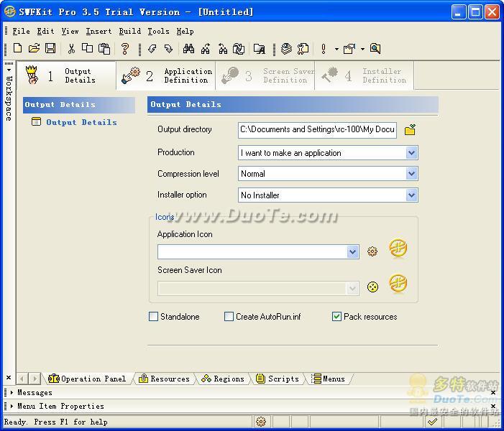Expand the Messages panel

point(12,392)
